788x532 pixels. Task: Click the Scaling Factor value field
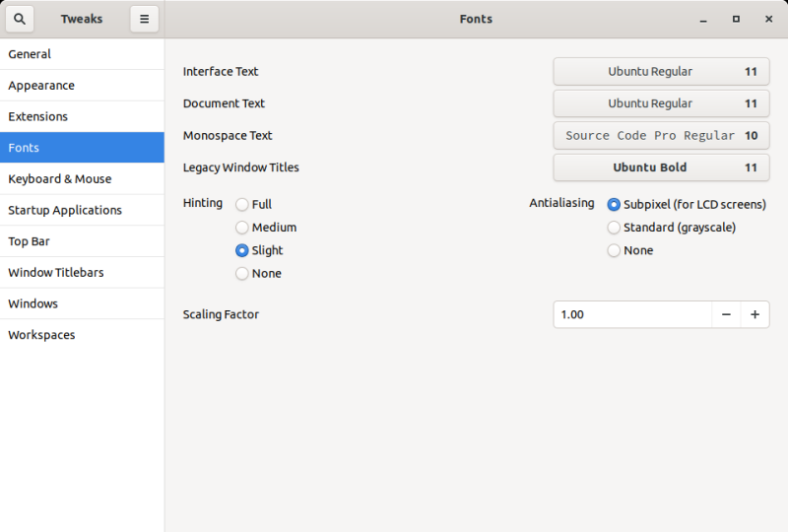pyautogui.click(x=631, y=314)
